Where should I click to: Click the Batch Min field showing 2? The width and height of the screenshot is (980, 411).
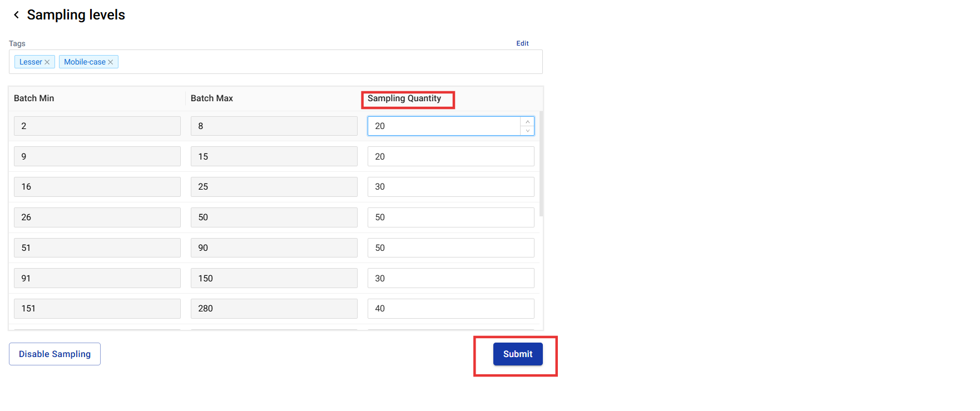point(97,126)
